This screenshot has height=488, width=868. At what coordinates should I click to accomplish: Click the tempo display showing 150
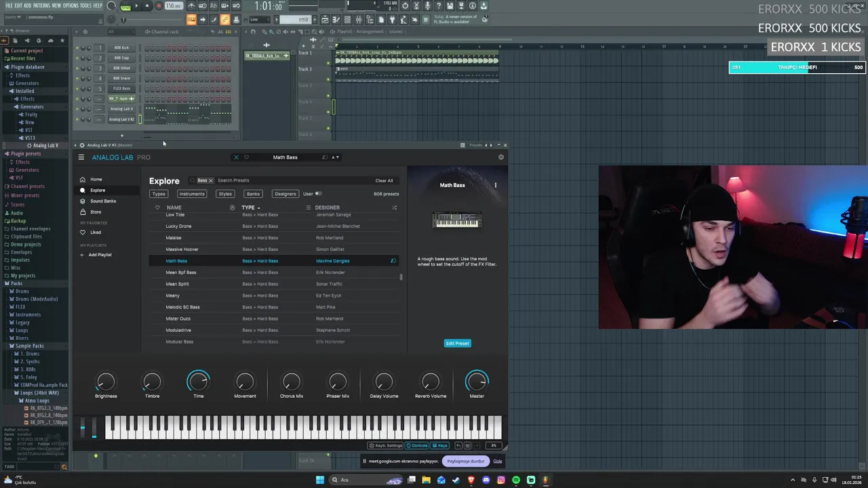(174, 6)
